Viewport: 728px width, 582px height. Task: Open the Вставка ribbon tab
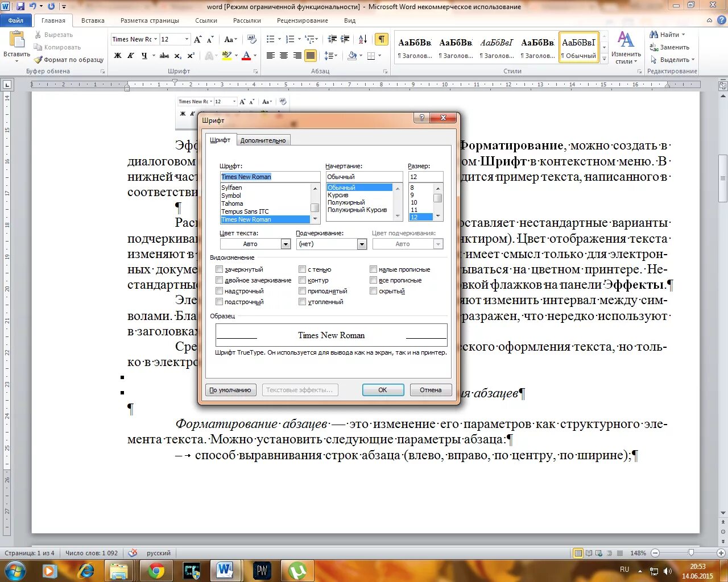tap(93, 20)
